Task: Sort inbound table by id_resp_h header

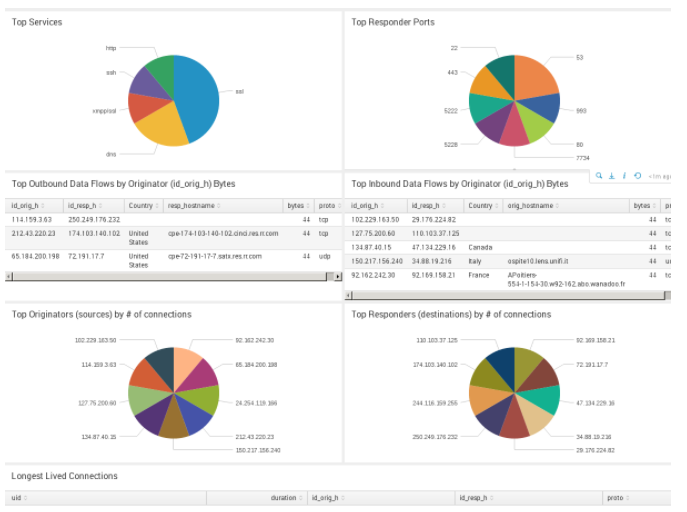Action: pyautogui.click(x=436, y=205)
